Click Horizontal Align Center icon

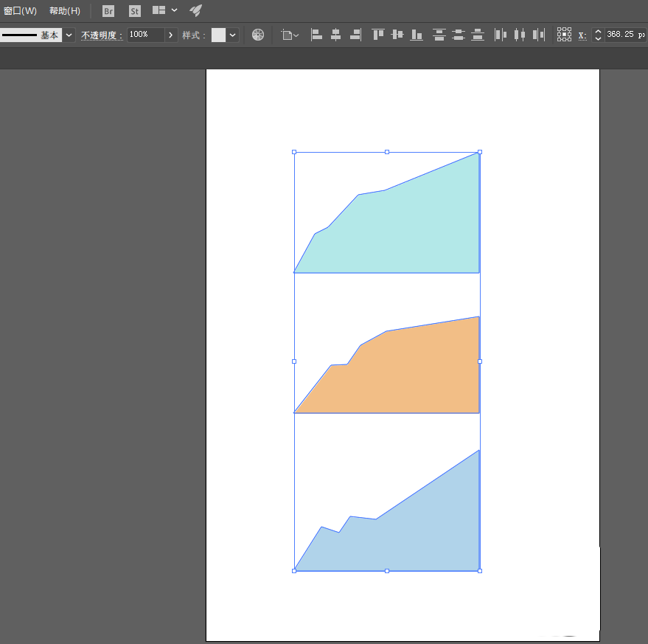point(335,35)
